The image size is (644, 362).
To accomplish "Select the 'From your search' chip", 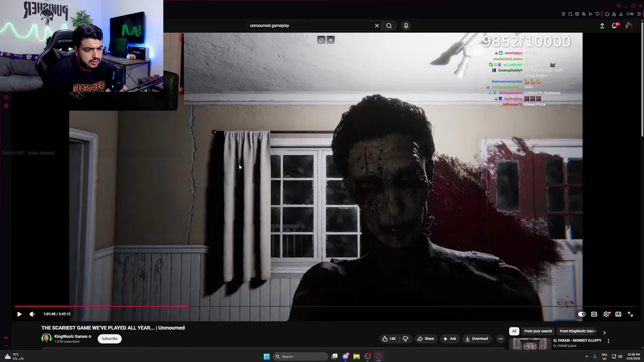I will [538, 331].
